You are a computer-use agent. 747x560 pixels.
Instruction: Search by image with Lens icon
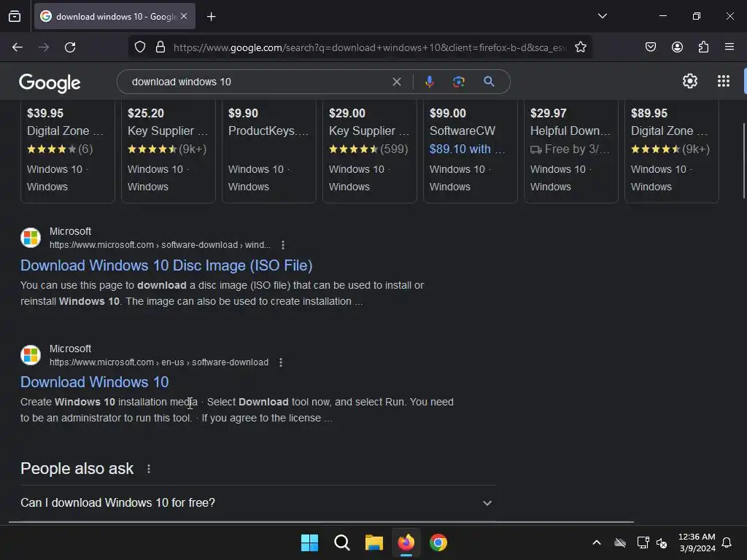coord(459,82)
